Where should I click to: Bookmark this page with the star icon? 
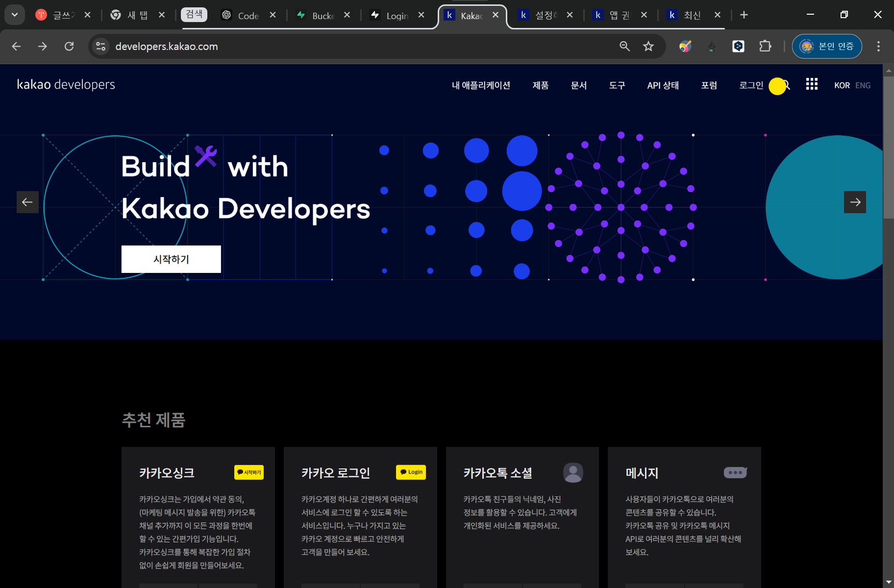(x=648, y=46)
